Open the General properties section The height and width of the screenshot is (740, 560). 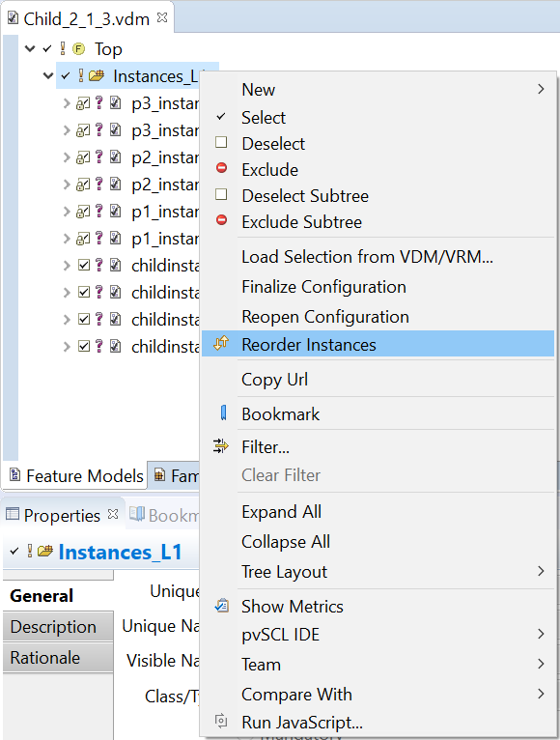tap(58, 596)
